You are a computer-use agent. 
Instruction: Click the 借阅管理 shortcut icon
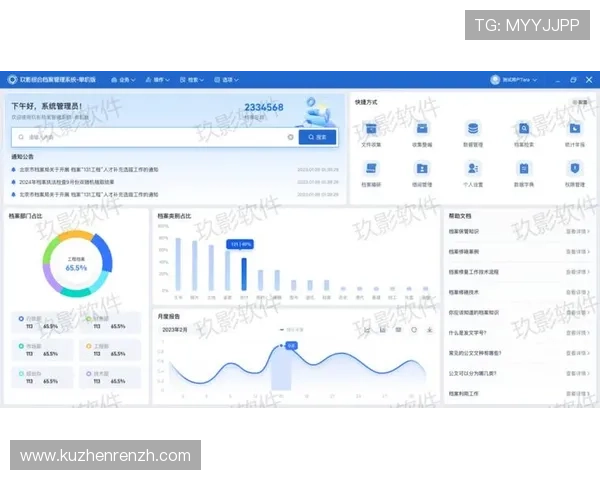(422, 169)
